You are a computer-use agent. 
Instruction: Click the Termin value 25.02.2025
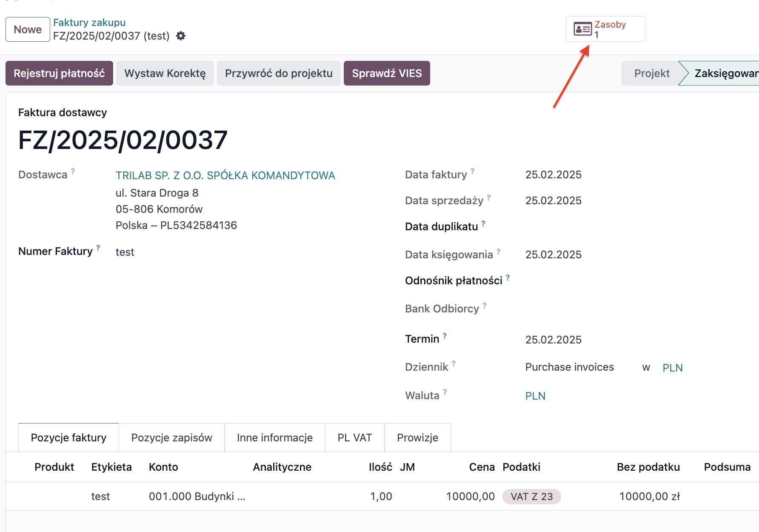coord(553,340)
